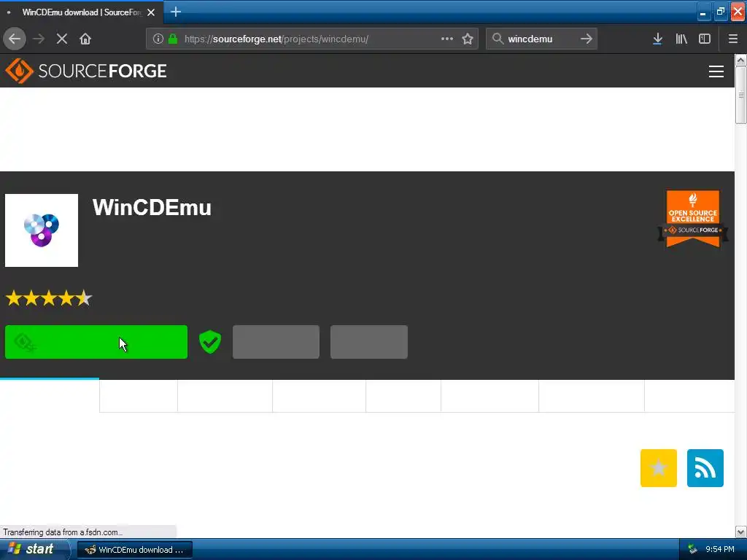The height and width of the screenshot is (560, 747).
Task: Bookmark this page with the star icon
Action: pos(468,39)
